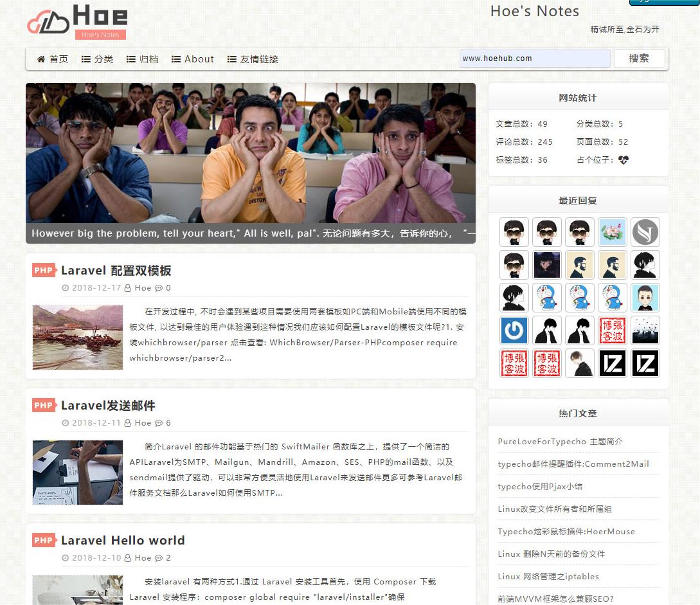Click a Doraemon avatar in 最近回复

click(547, 297)
